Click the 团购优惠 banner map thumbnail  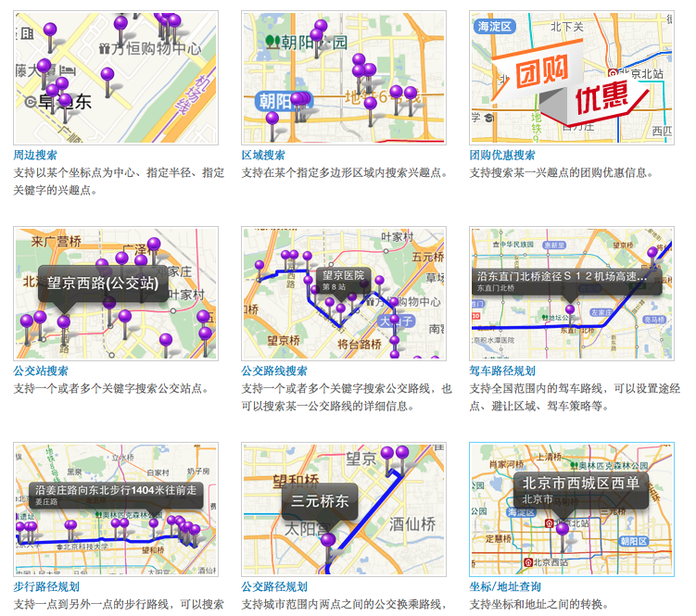point(572,78)
